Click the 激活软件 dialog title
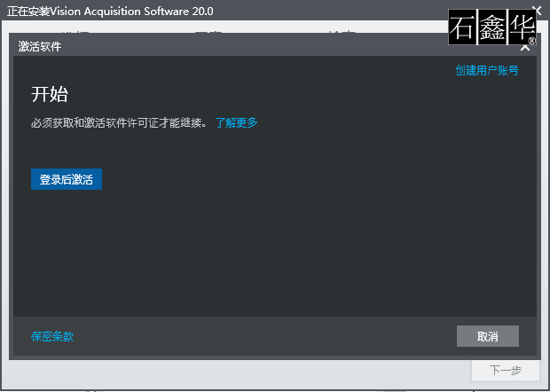 click(40, 47)
